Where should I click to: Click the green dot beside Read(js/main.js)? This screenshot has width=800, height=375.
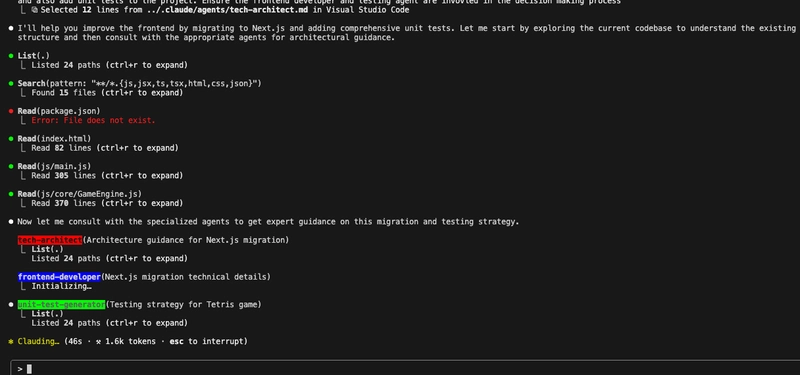coord(11,166)
